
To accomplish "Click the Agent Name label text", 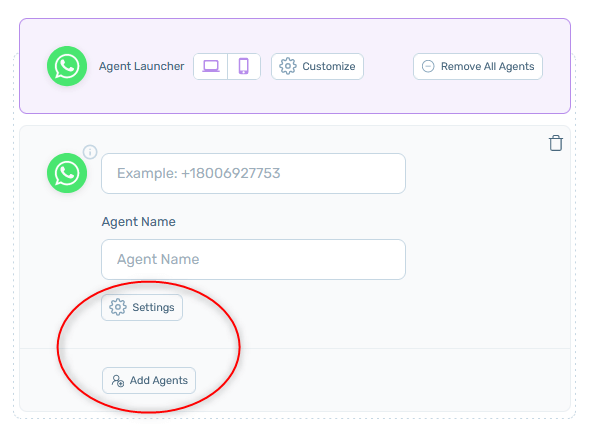I will click(138, 222).
